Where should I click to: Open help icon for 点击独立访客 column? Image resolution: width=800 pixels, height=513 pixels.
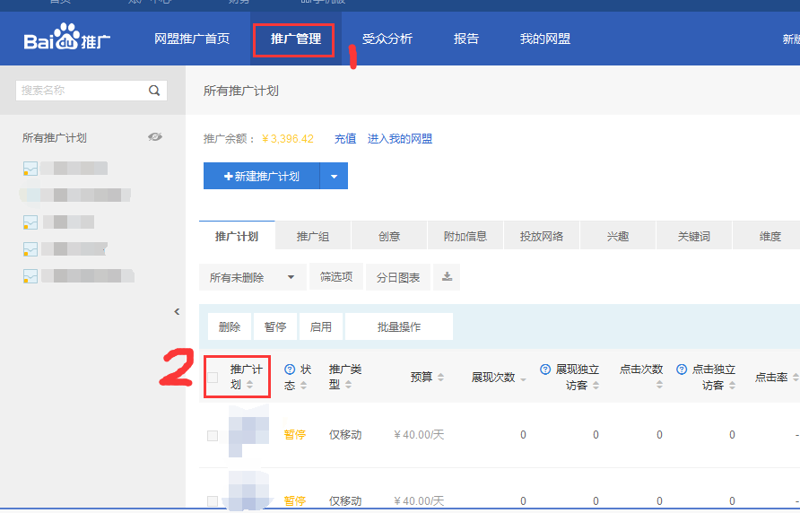click(681, 369)
